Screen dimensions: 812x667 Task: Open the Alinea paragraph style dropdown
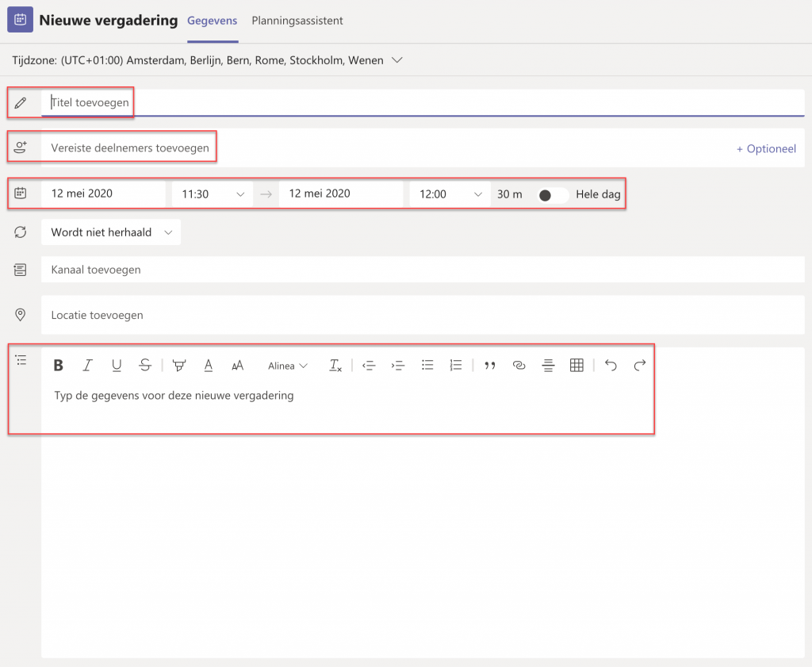coord(288,366)
